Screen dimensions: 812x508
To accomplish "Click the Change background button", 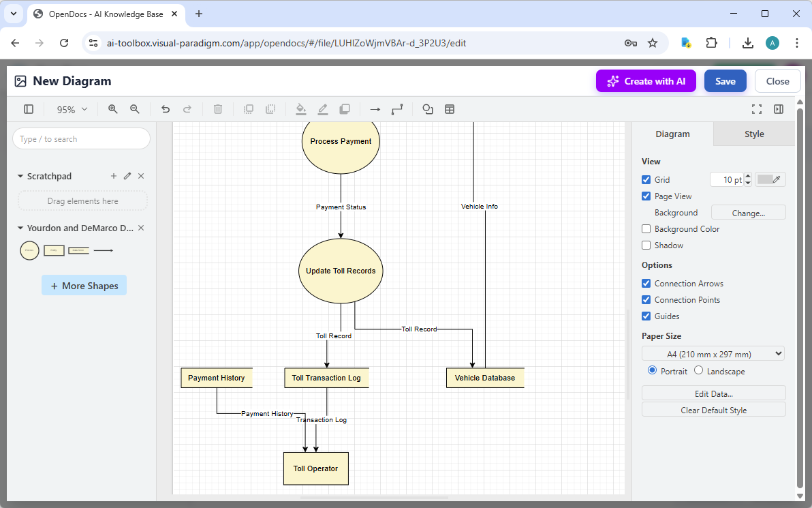I will tap(748, 212).
